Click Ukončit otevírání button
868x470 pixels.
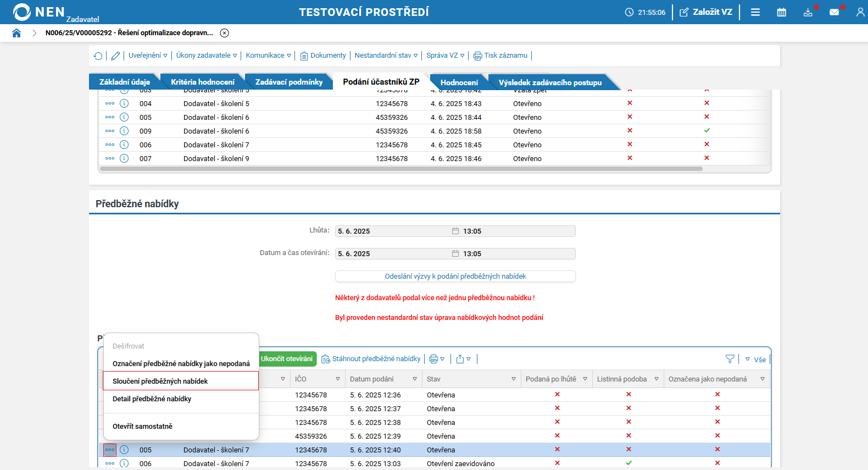click(287, 359)
